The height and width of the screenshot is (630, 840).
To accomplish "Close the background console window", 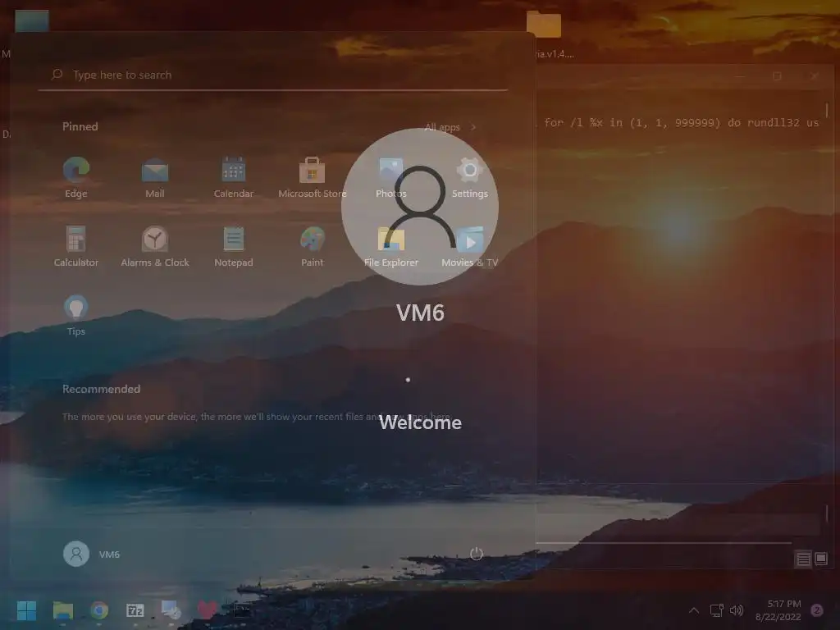I will tap(815, 76).
